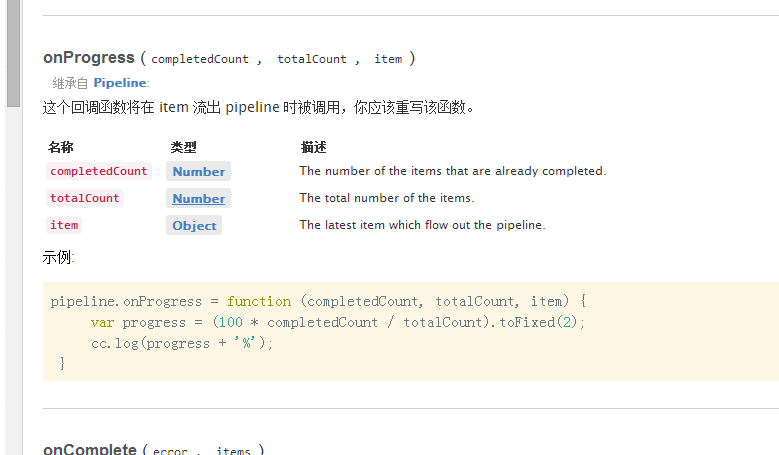Click description 'The latest item which flow out'
Image resolution: width=779 pixels, height=455 pixels.
click(422, 225)
